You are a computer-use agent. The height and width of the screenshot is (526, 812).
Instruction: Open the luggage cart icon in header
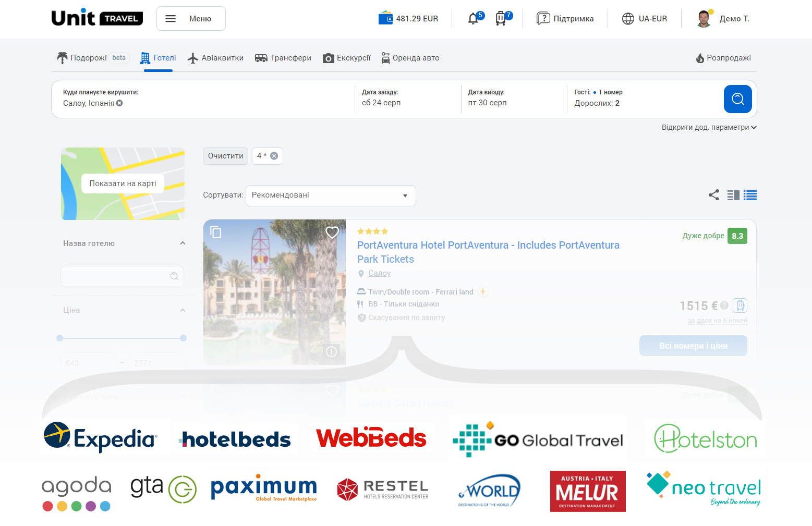pyautogui.click(x=501, y=19)
